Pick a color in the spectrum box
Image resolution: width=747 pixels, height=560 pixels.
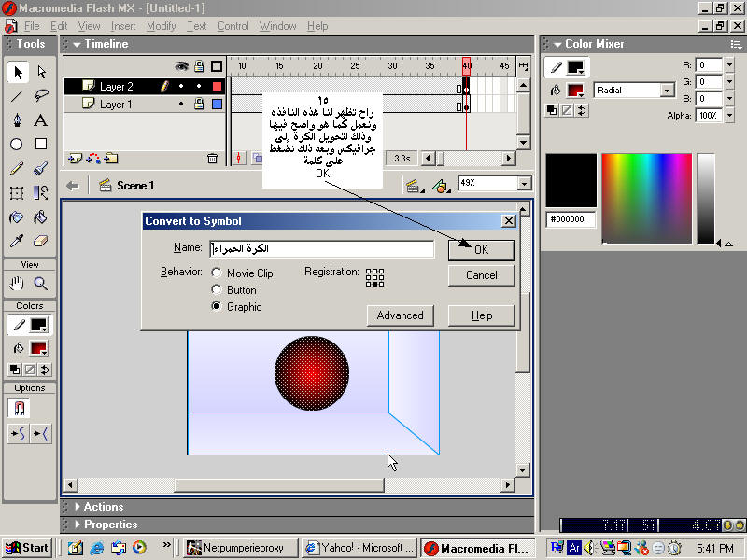[x=646, y=198]
